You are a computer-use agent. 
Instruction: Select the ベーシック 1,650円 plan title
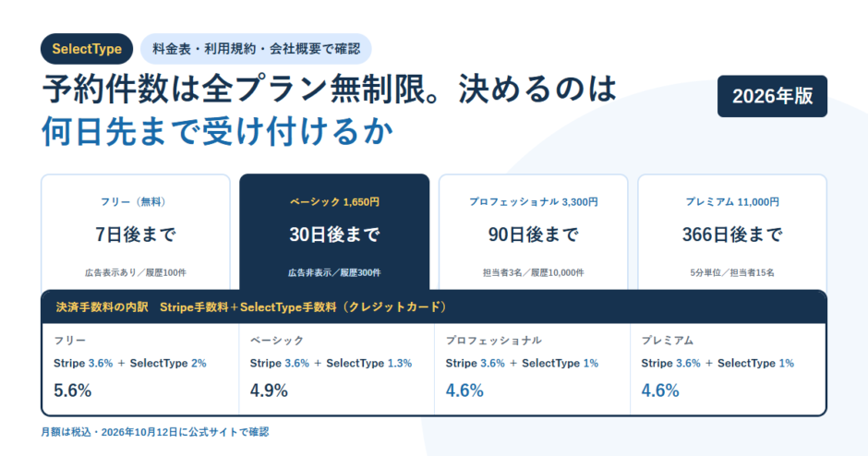pos(334,202)
